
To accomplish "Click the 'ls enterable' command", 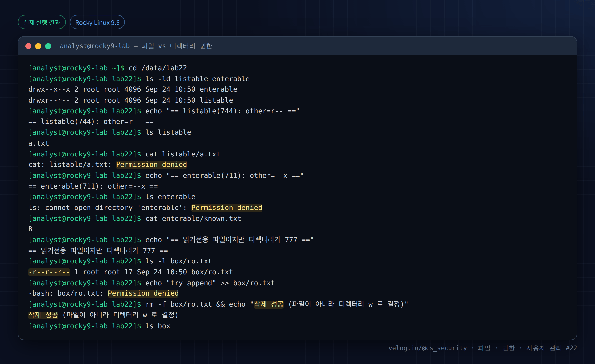I will pyautogui.click(x=171, y=197).
